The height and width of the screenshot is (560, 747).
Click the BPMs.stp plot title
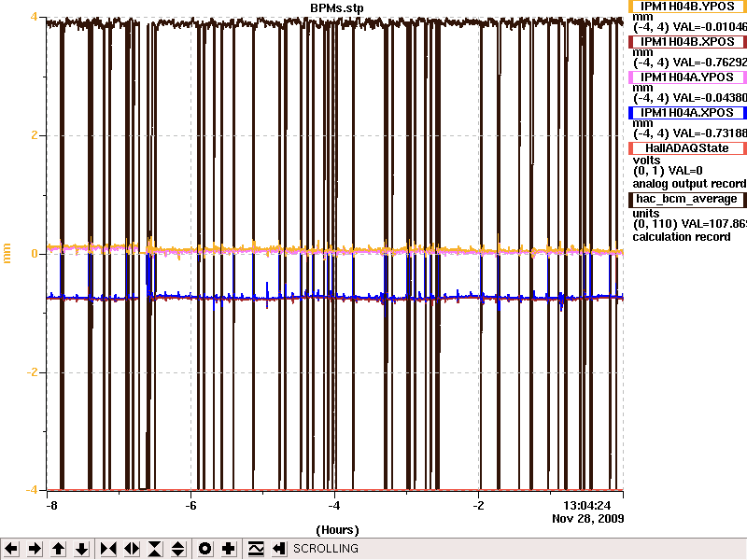click(337, 8)
